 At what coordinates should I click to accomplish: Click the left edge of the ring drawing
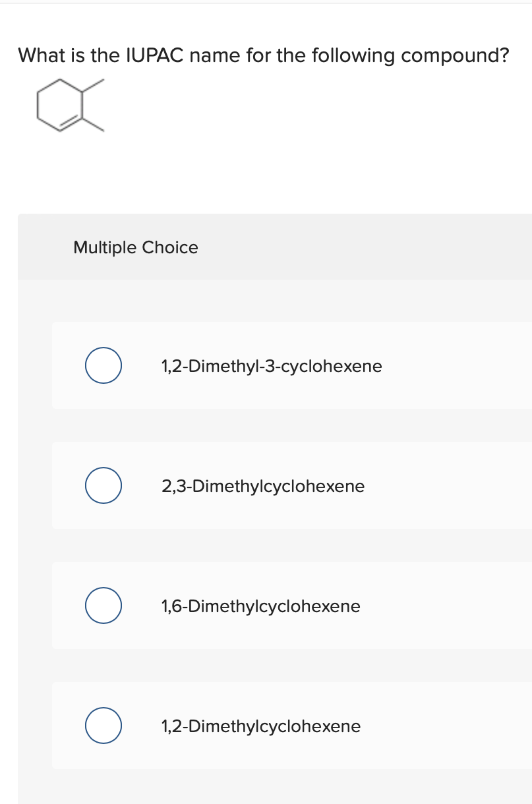click(38, 106)
